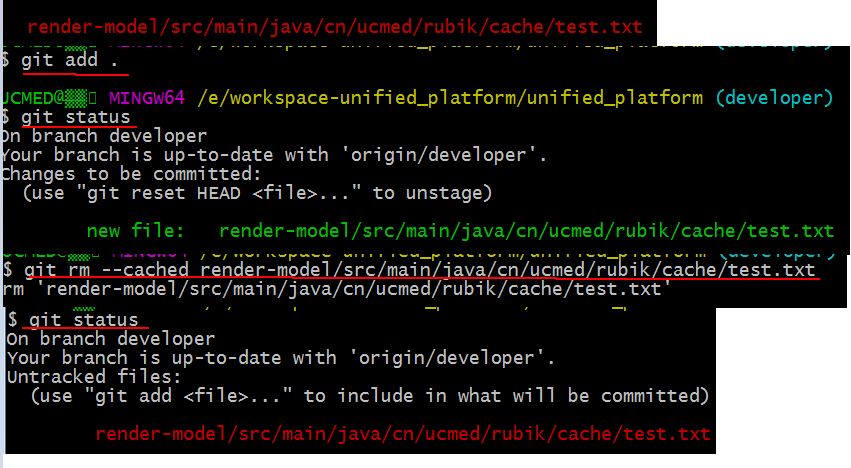Click the 'git reset HEAD <file>...' hint line
Viewport: 851px width, 468px height.
[x=257, y=193]
